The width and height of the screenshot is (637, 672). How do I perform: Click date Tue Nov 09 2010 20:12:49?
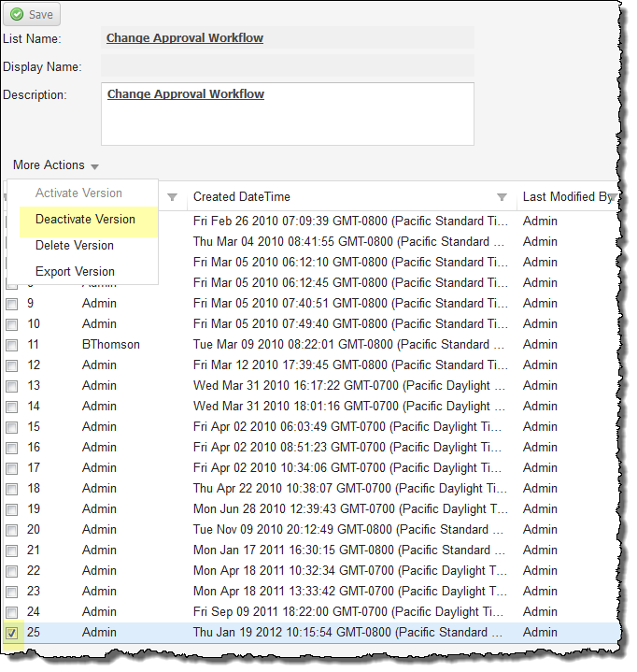coord(347,530)
